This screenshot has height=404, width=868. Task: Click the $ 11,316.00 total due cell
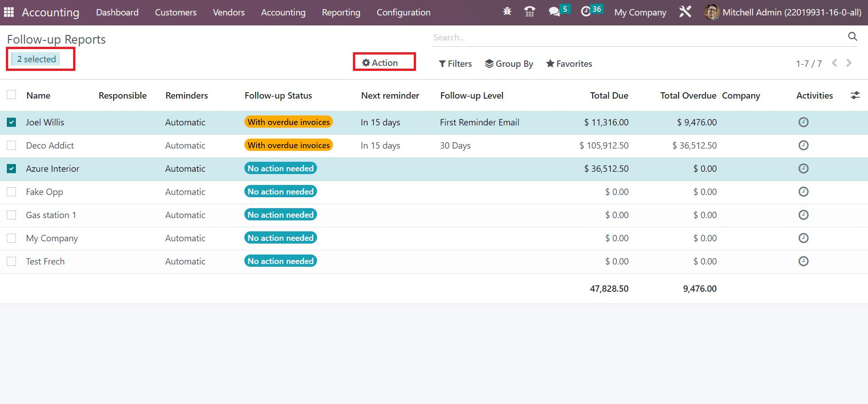[606, 122]
